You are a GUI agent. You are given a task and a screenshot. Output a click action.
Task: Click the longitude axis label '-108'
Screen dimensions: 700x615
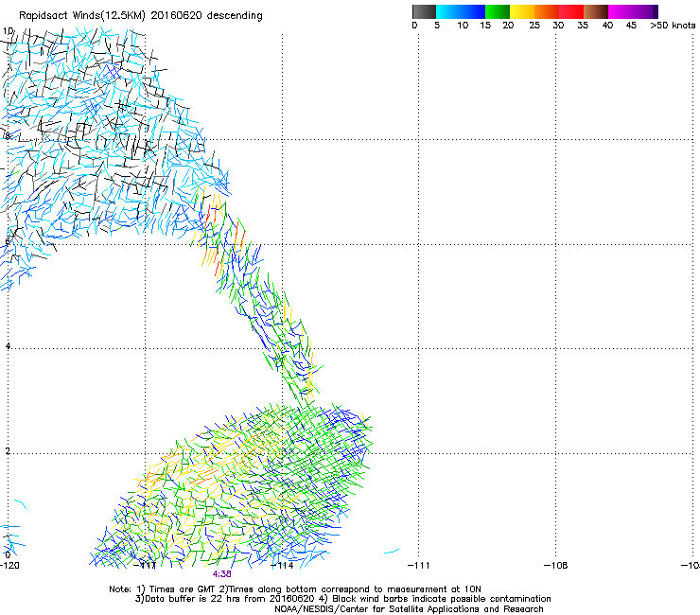coord(556,566)
